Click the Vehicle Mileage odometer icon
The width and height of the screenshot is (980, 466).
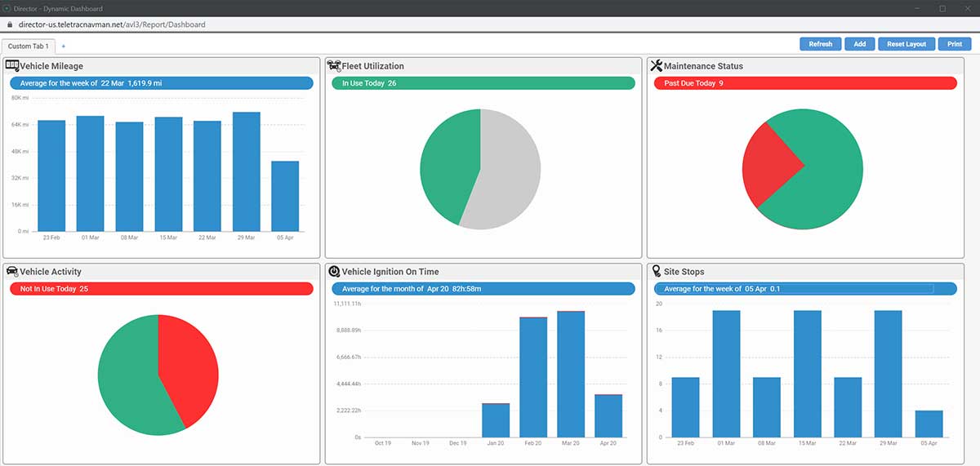(12, 65)
